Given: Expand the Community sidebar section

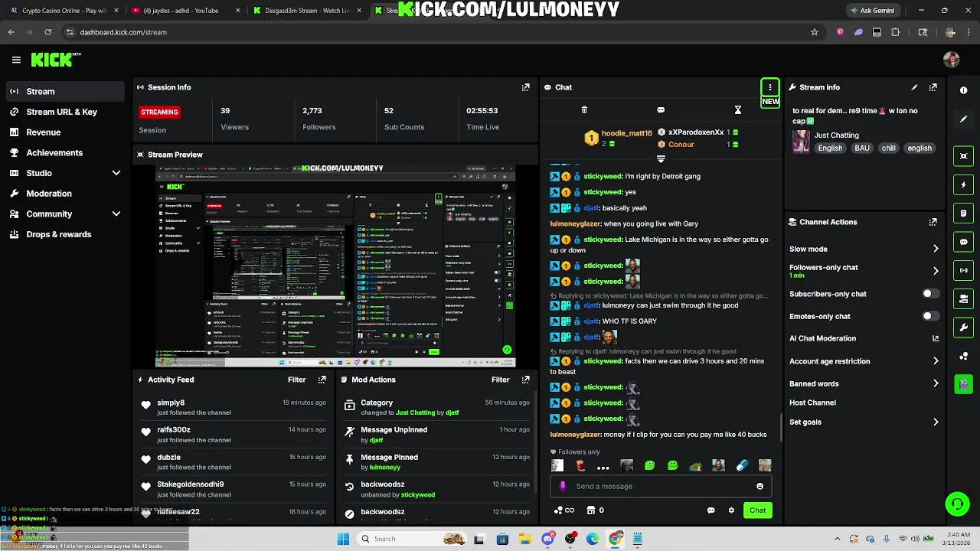Looking at the screenshot, I should (x=116, y=214).
